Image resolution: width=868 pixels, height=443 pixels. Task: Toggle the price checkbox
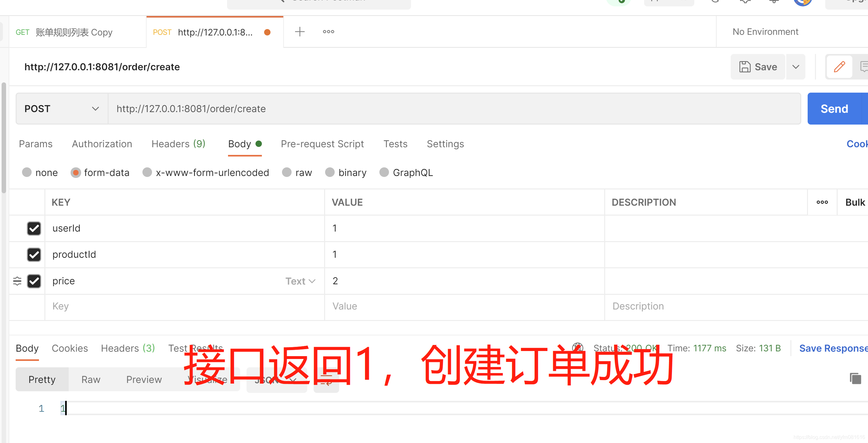pos(33,280)
